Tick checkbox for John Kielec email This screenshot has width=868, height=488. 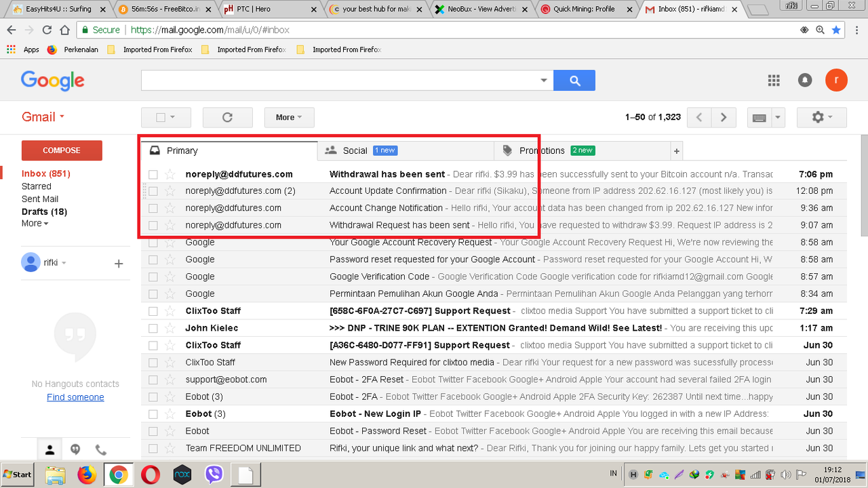[x=153, y=328]
